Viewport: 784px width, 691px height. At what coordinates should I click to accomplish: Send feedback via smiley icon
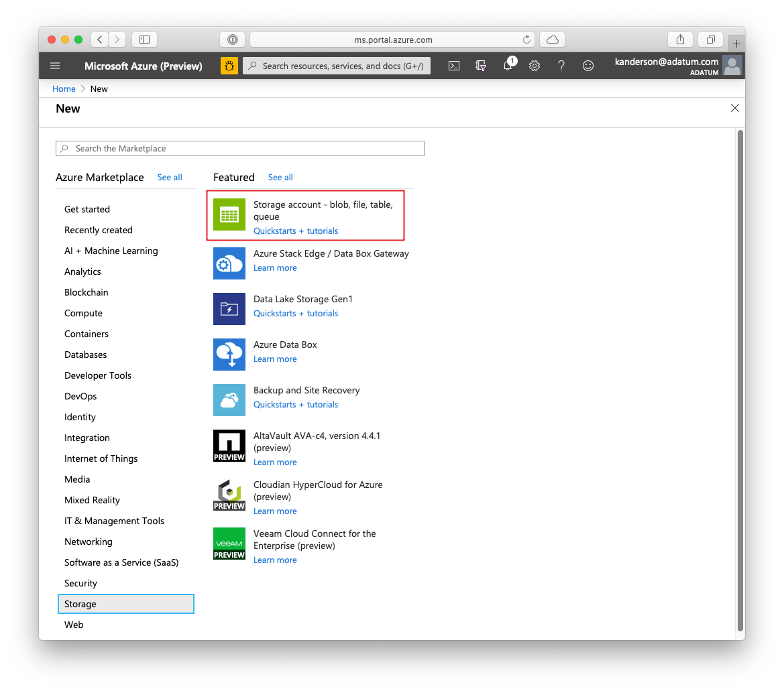[x=588, y=66]
